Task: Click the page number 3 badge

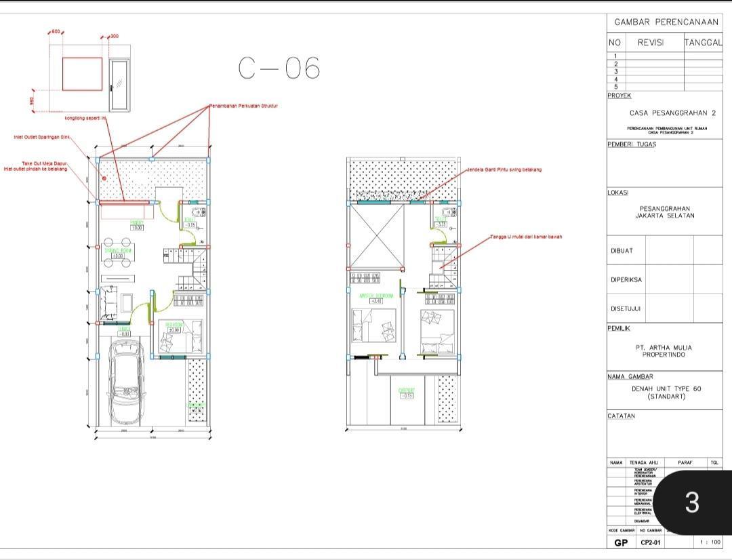Action: point(691,502)
